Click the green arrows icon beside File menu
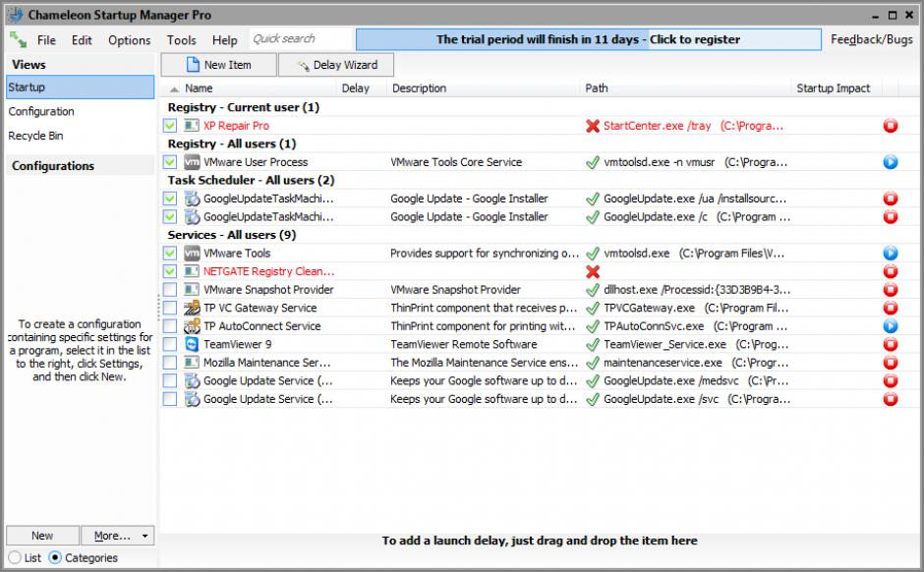Viewport: 924px width, 572px height. tap(18, 40)
